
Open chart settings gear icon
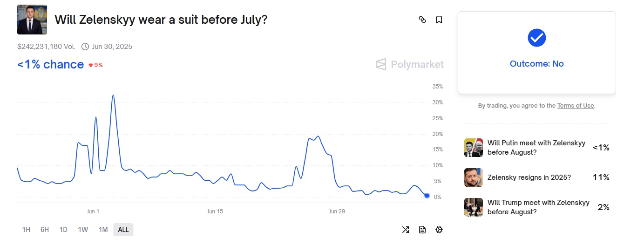click(x=439, y=230)
